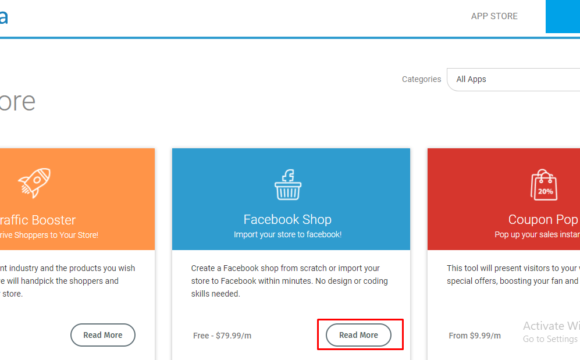Viewport: 580px width, 360px height.
Task: Click the Coupon Pop title
Action: click(x=543, y=219)
